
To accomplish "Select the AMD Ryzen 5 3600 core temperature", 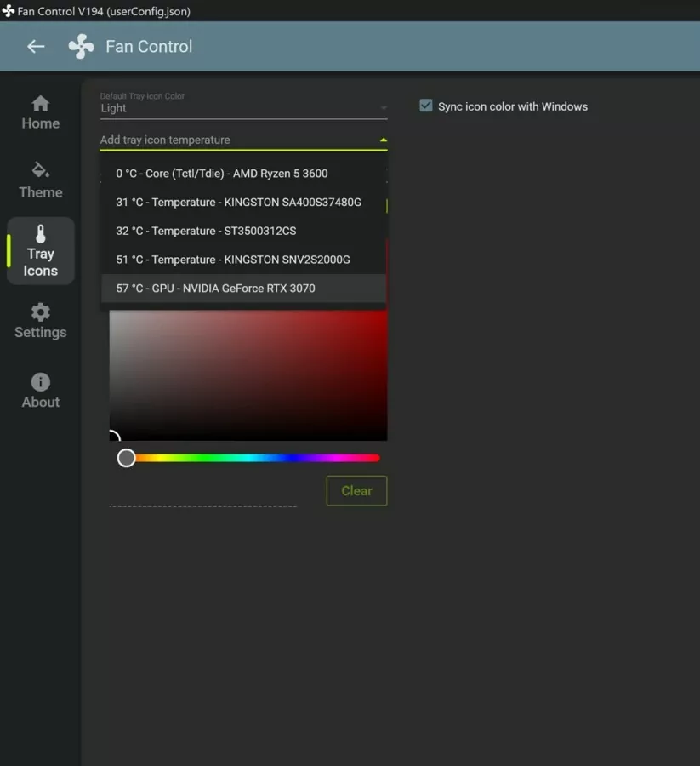I will (222, 174).
